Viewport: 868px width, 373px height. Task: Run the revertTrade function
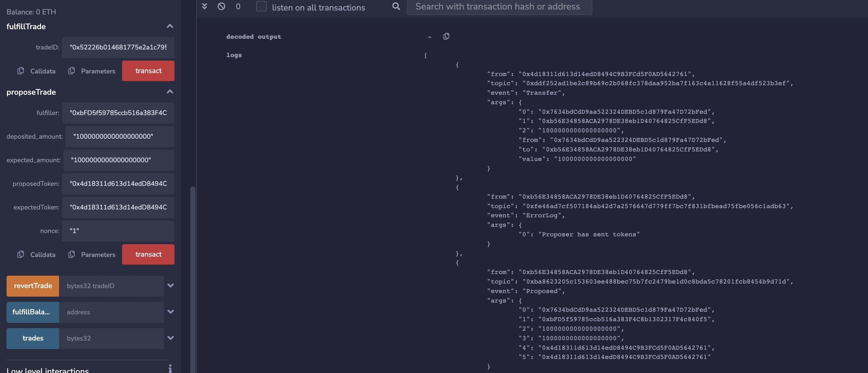tap(33, 286)
